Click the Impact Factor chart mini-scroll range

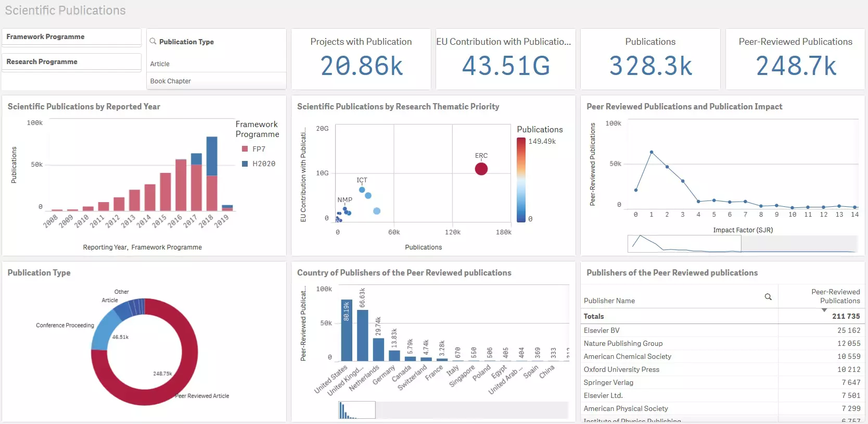pyautogui.click(x=684, y=244)
